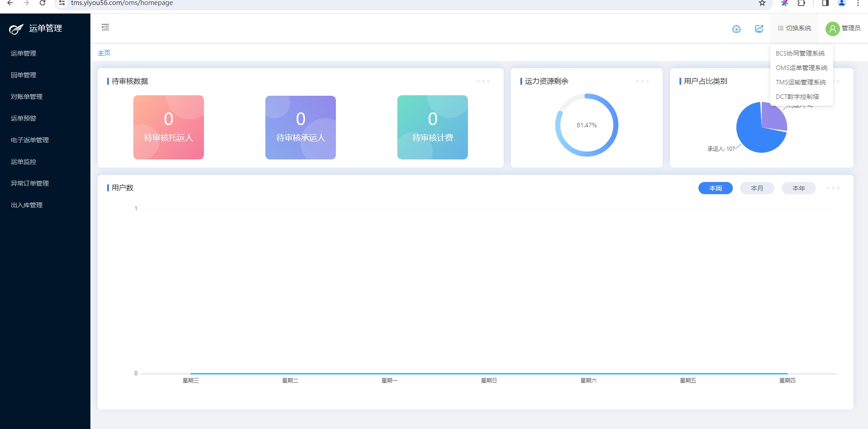The width and height of the screenshot is (868, 429).
Task: Click the 承运人: 107 pie label
Action: (721, 149)
